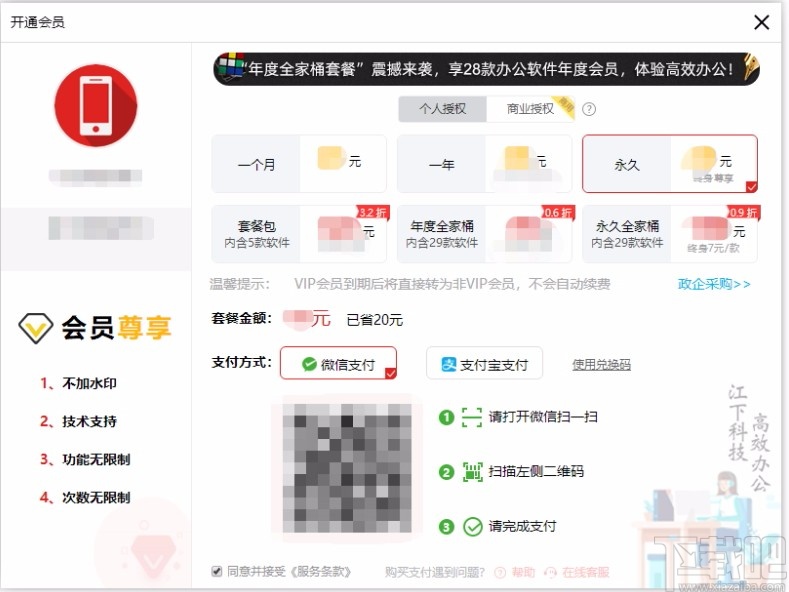Click the scan frame icon at step 1
The image size is (789, 592).
472,417
